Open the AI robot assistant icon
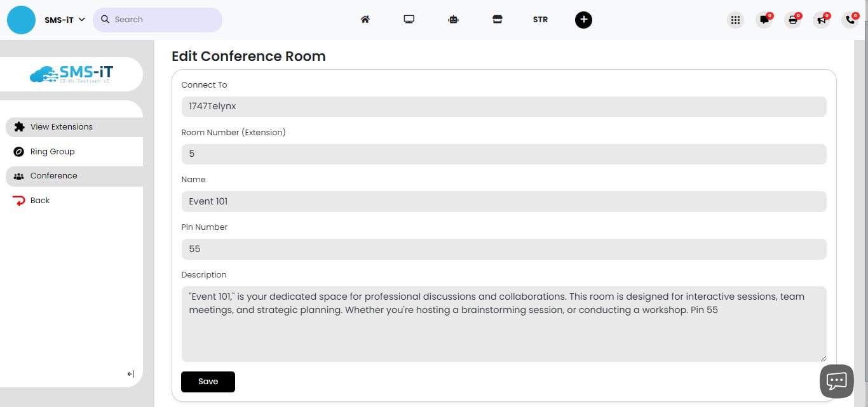Viewport: 868px width, 407px height. pyautogui.click(x=453, y=19)
